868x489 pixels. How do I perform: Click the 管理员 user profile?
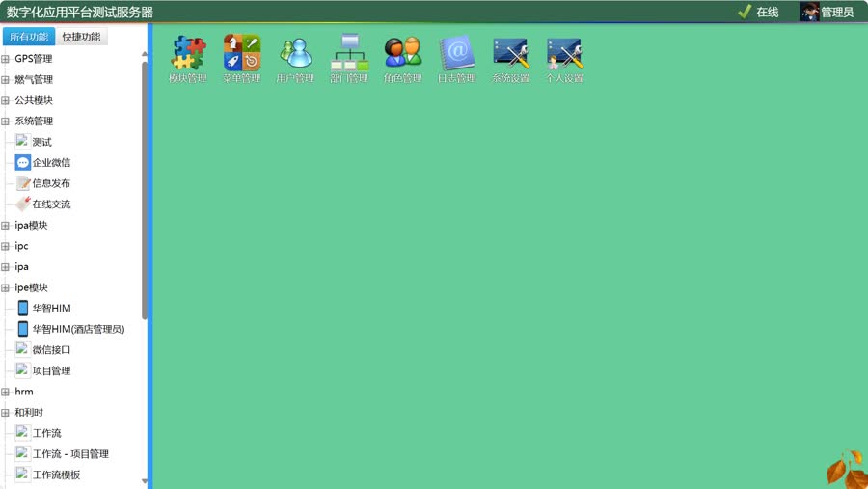click(x=827, y=12)
